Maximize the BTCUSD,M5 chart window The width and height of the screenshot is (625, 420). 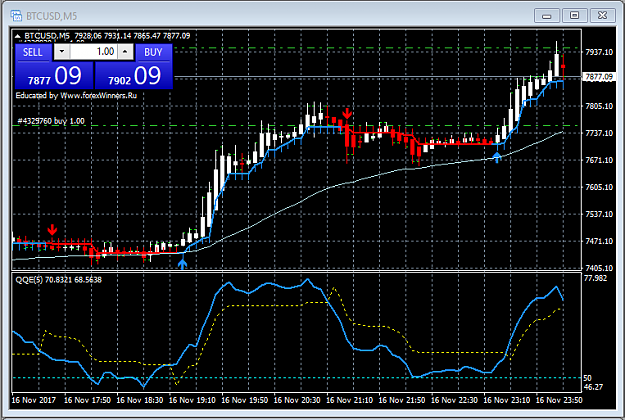point(574,16)
